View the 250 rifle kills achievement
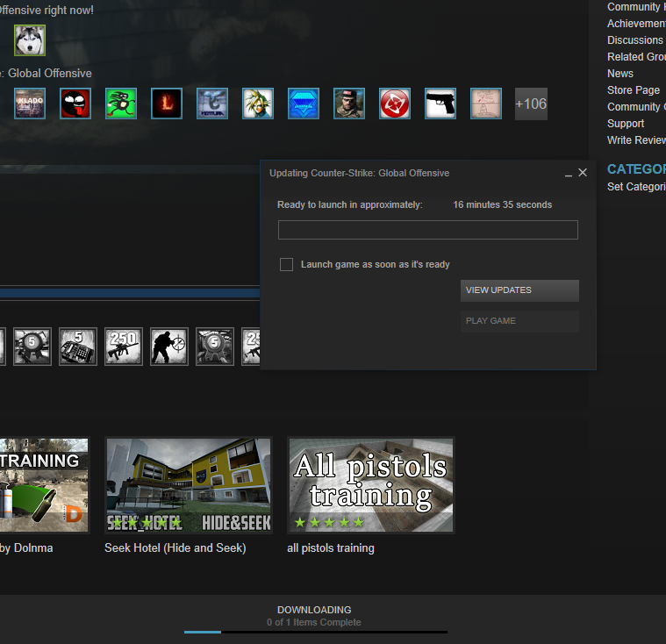Image resolution: width=666 pixels, height=644 pixels. (x=124, y=347)
